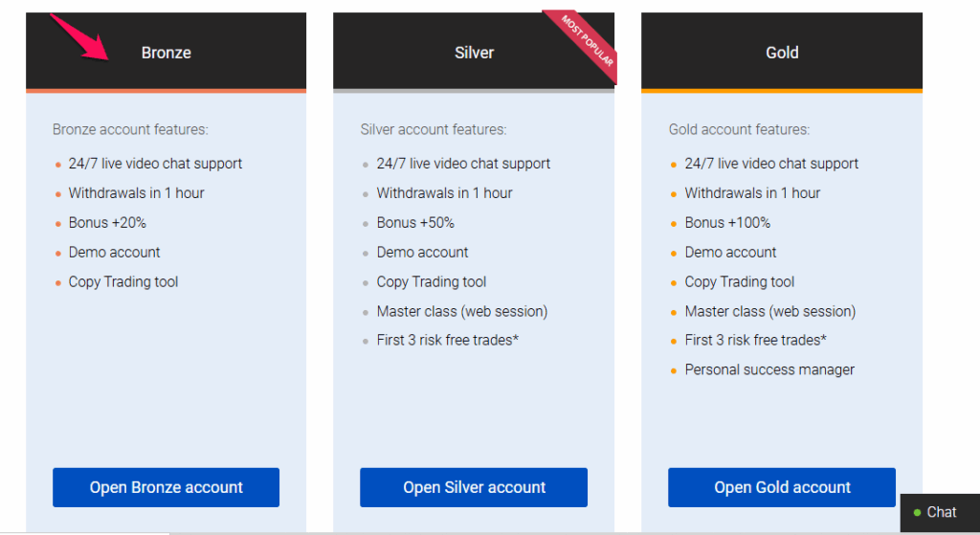The image size is (980, 535).
Task: Click Silver's Withdrawals in 1 hour item
Action: click(444, 193)
